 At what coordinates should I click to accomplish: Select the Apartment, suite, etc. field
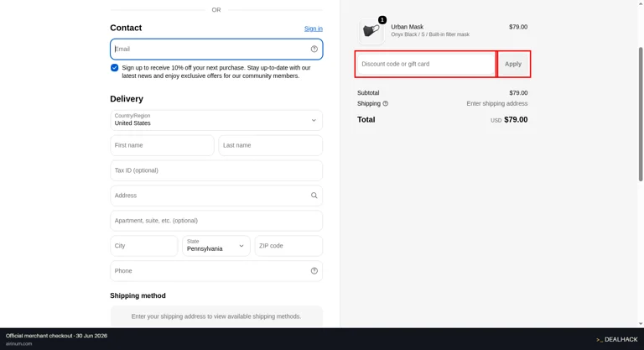[216, 221]
